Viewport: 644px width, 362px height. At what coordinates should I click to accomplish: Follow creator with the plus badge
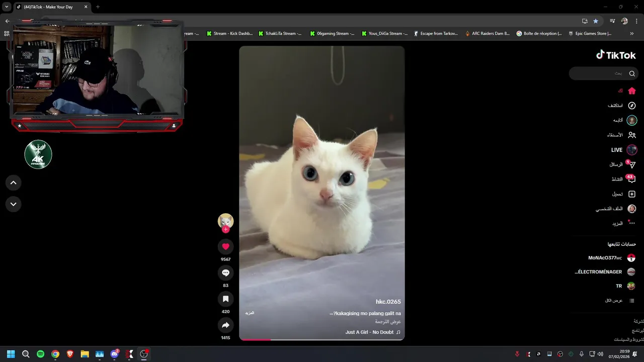point(225,229)
